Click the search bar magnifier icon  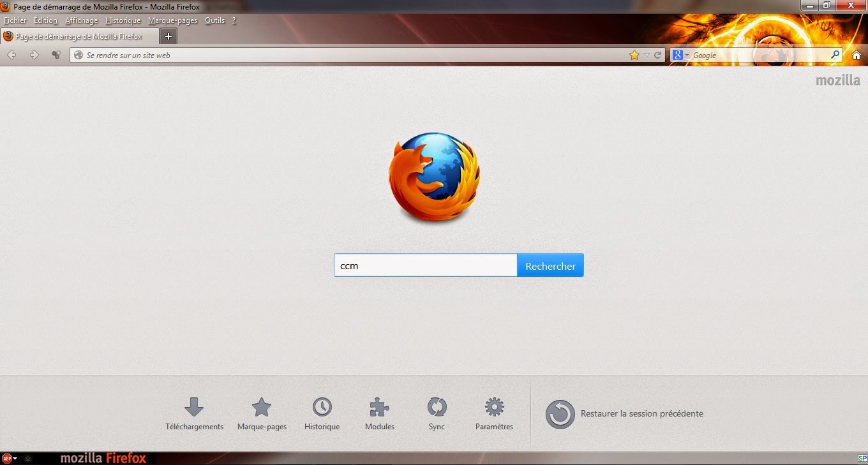tap(835, 55)
